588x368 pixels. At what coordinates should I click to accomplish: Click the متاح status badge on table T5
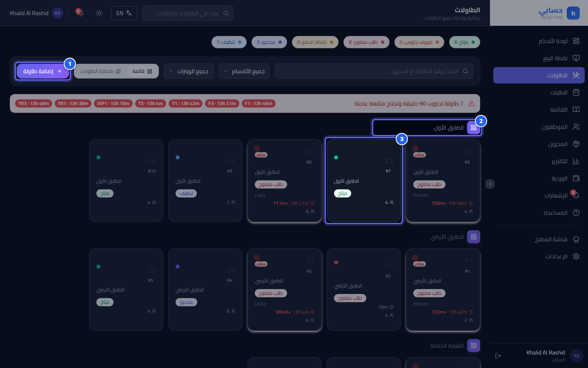[x=105, y=302]
